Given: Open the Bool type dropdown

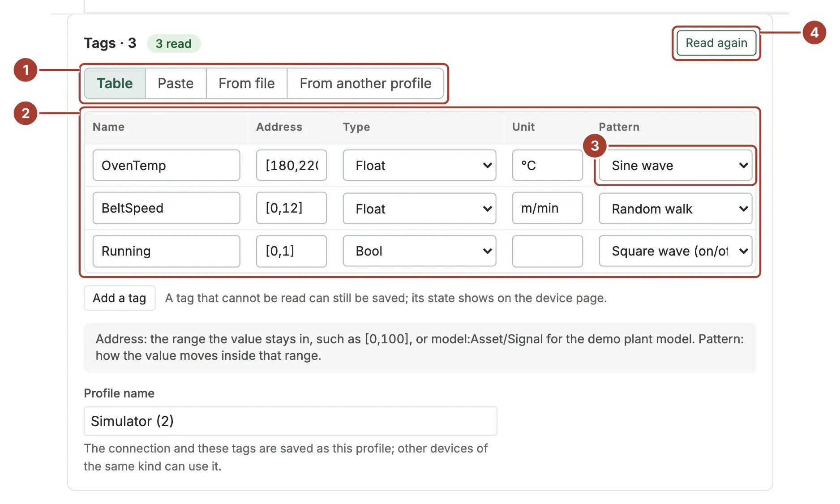Looking at the screenshot, I should click(x=420, y=251).
